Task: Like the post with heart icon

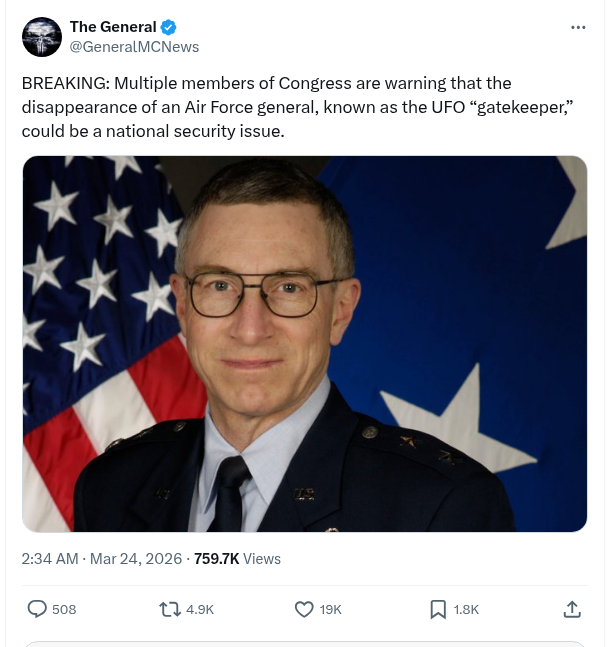Action: tap(304, 609)
